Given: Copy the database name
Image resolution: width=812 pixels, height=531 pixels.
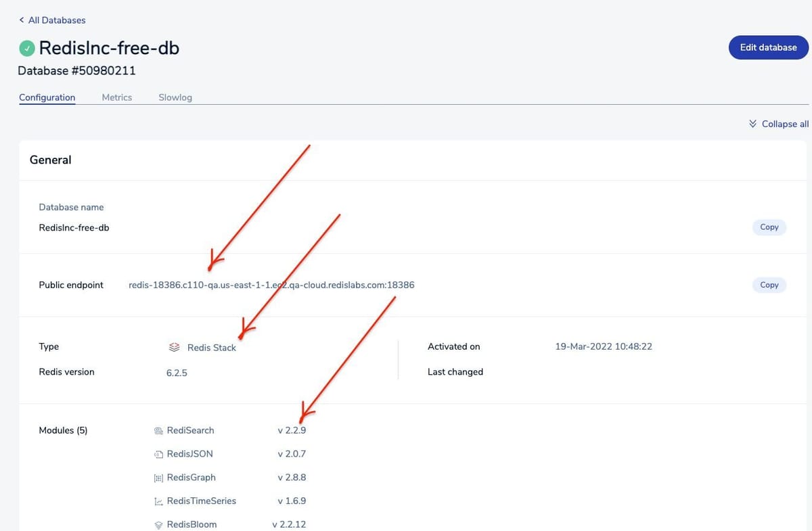Looking at the screenshot, I should pos(769,227).
